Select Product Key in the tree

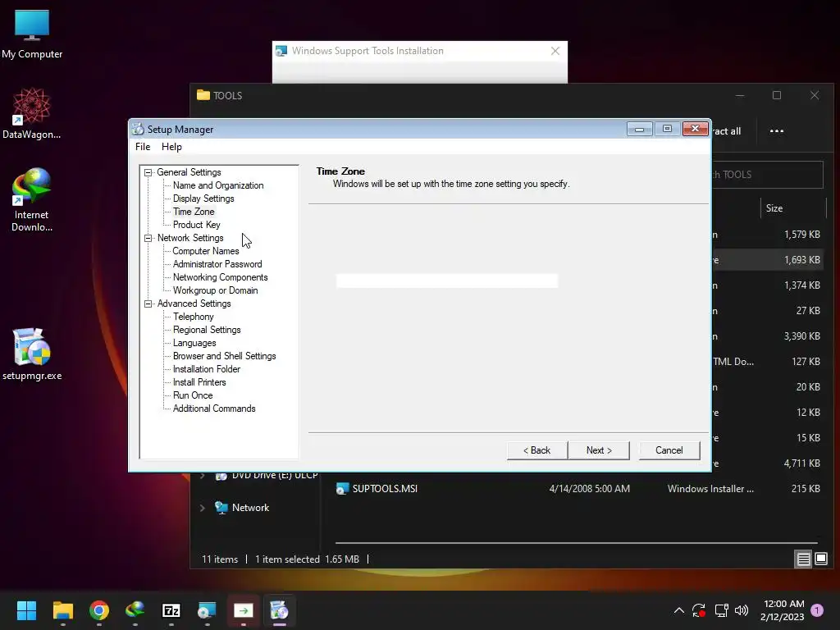click(196, 225)
